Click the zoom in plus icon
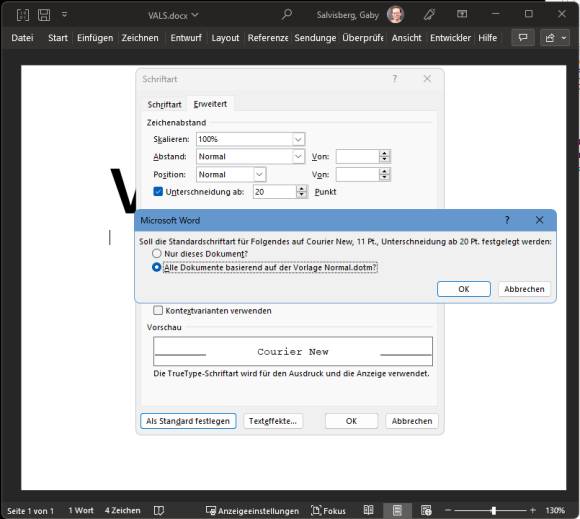Viewport: 580px width, 519px height. pyautogui.click(x=533, y=510)
